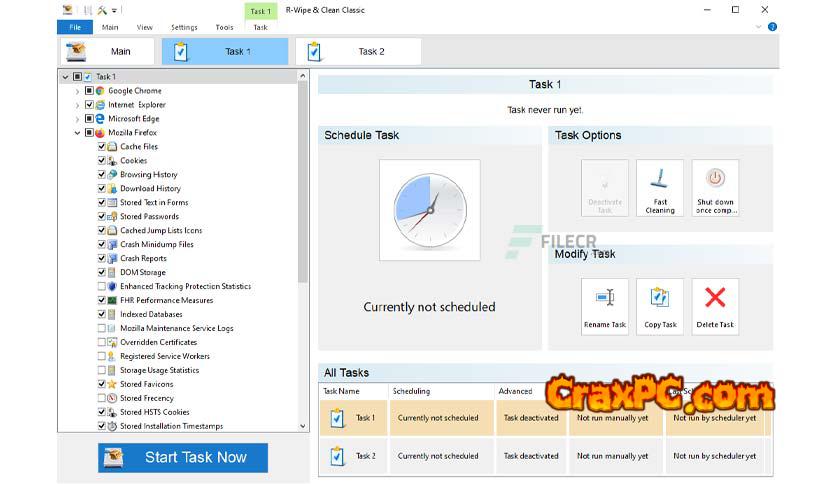Screen dimensions: 836x484
Task: Select the Indexed Databases tree item
Action: point(151,314)
